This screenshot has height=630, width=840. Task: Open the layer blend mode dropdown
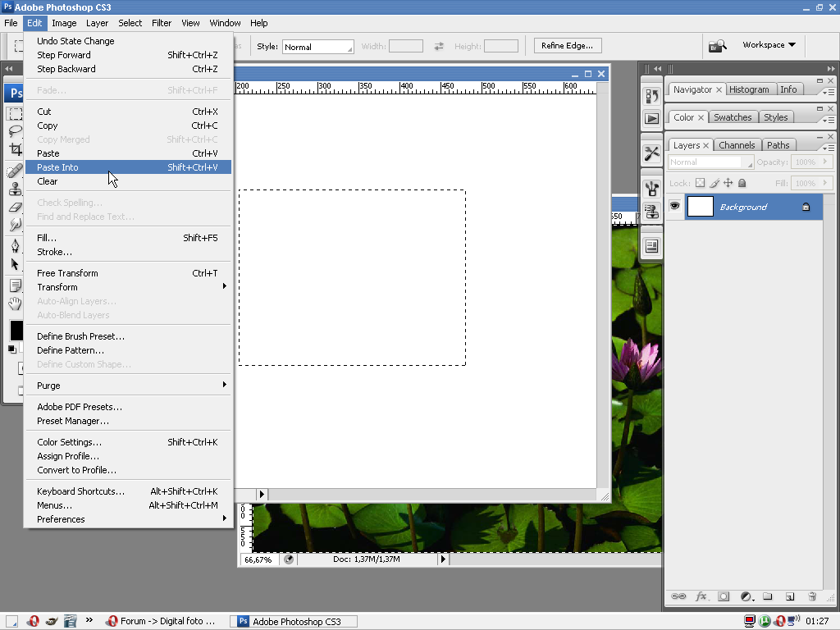pos(711,162)
